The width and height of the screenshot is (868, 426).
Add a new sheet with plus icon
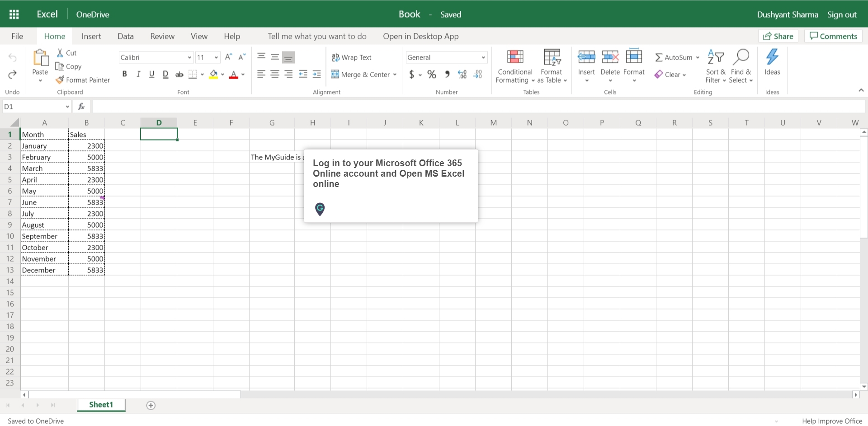[151, 405]
